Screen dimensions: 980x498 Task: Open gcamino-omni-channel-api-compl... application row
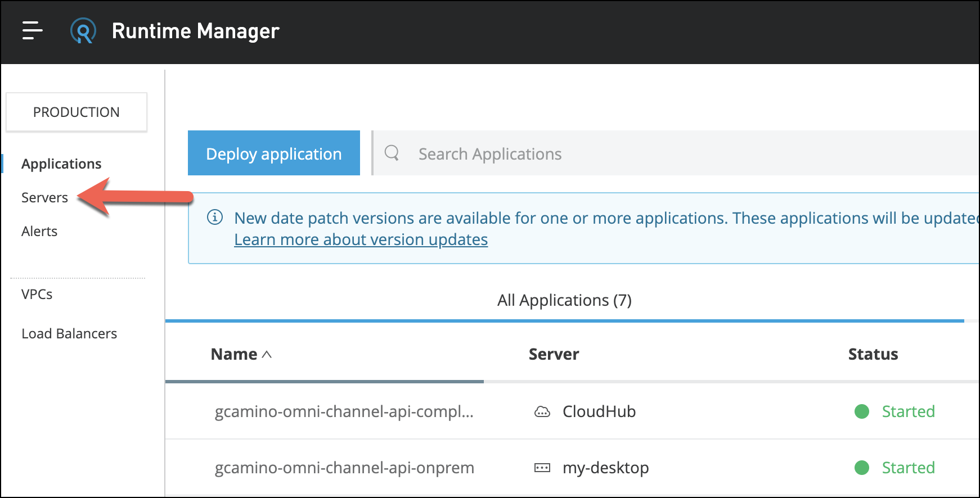point(344,411)
